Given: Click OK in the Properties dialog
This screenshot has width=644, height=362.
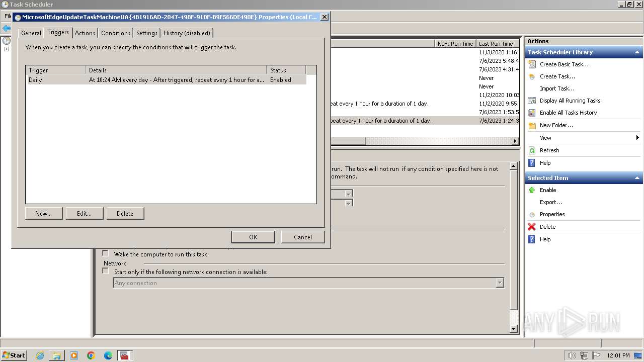Looking at the screenshot, I should (x=253, y=237).
